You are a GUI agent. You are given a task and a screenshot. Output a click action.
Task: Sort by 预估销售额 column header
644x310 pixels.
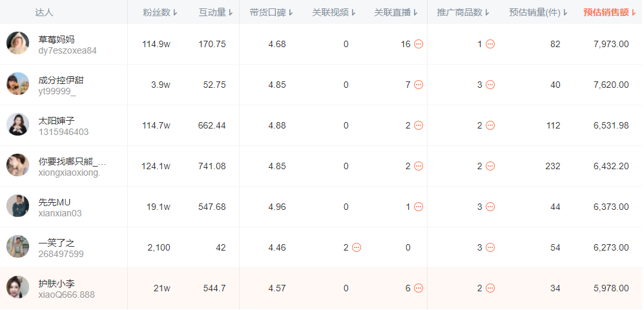pyautogui.click(x=610, y=12)
